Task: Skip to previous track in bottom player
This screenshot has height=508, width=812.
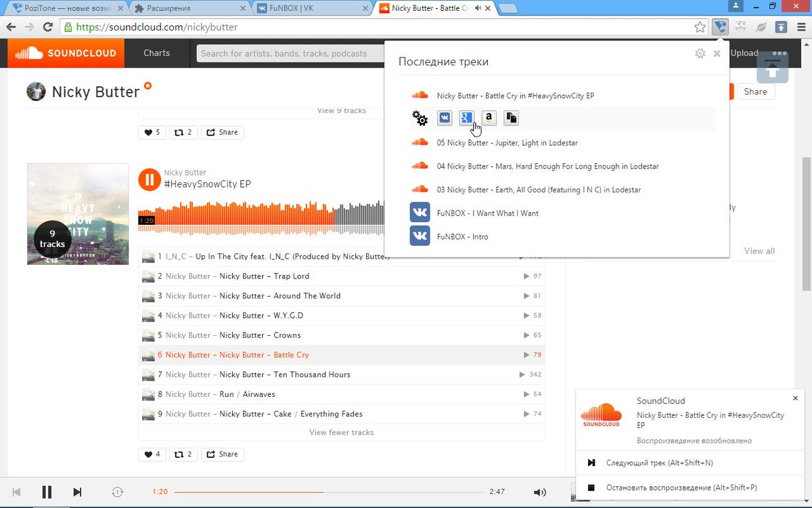Action: click(x=17, y=492)
